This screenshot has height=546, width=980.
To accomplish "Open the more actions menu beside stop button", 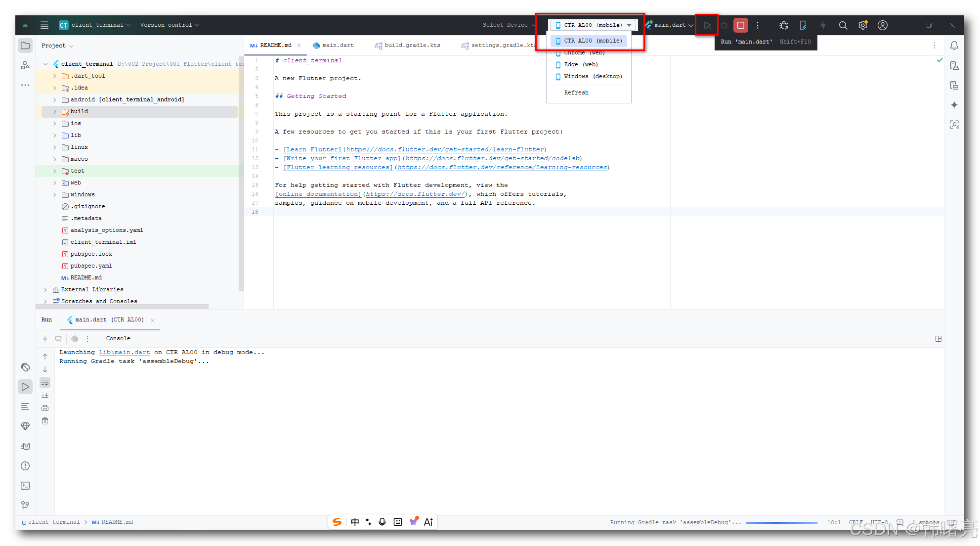I will [757, 25].
